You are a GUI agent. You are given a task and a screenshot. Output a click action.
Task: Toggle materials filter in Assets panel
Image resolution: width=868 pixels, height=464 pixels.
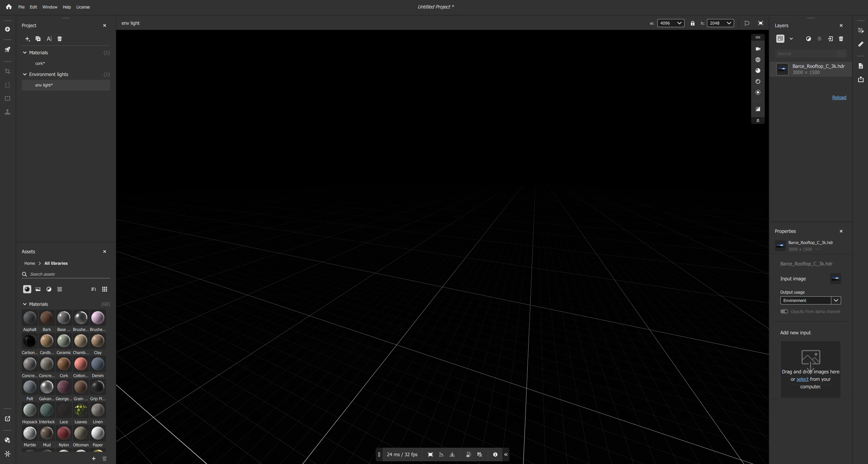pos(27,289)
